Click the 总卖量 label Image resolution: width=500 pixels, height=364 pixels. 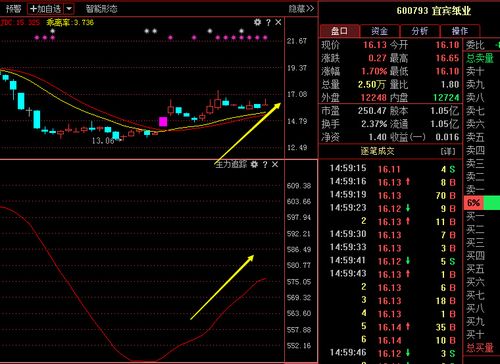480,58
